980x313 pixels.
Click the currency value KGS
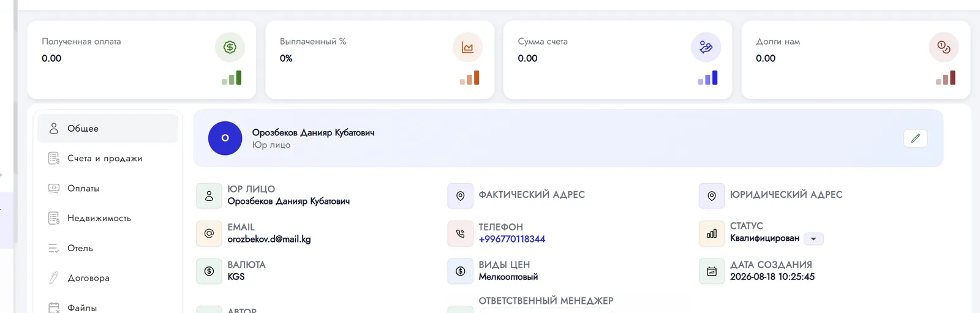(236, 277)
